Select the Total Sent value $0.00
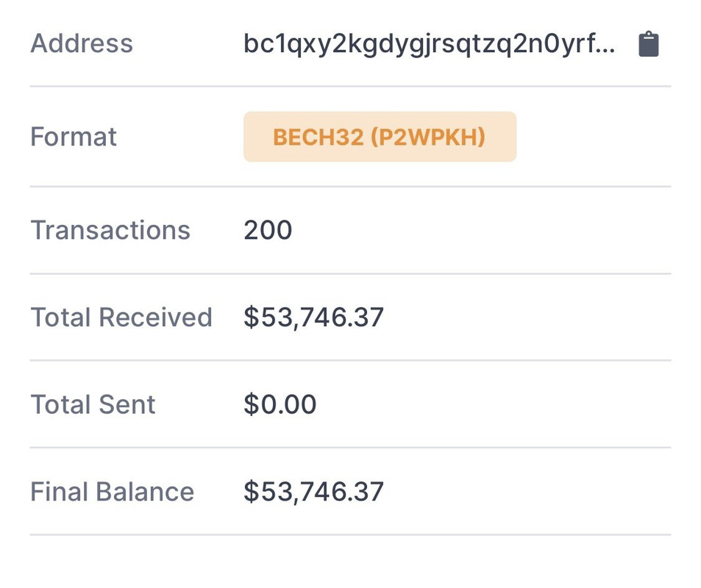701x588 pixels. pyautogui.click(x=280, y=404)
